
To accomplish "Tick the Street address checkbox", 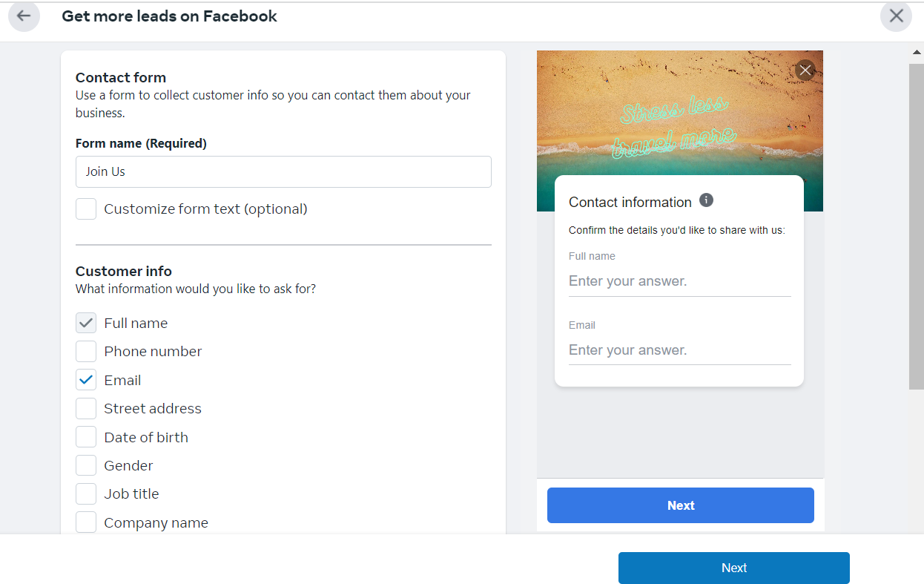I will click(86, 409).
